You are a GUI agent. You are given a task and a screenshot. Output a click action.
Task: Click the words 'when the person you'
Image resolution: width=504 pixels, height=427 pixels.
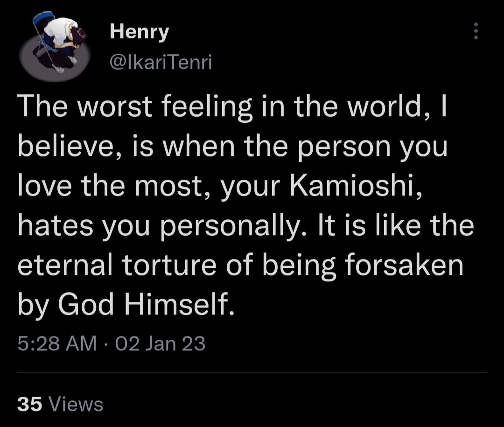[x=305, y=147]
